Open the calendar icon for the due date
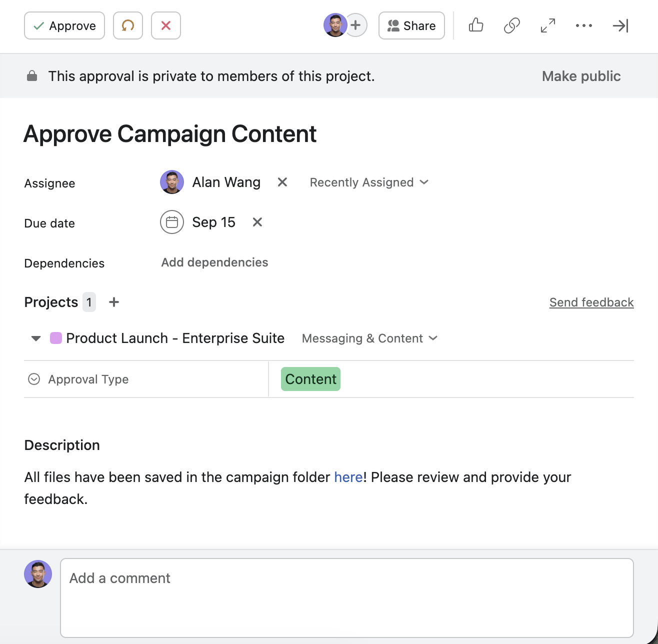 pyautogui.click(x=172, y=222)
